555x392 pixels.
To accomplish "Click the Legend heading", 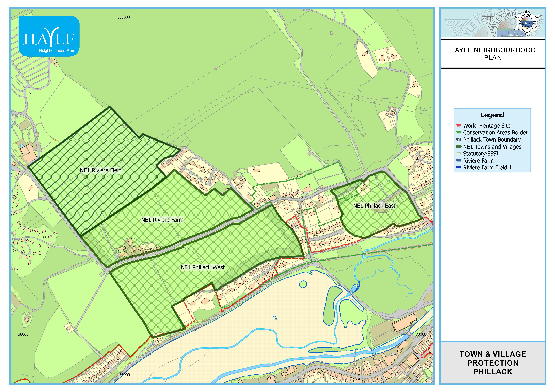I will pyautogui.click(x=492, y=115).
